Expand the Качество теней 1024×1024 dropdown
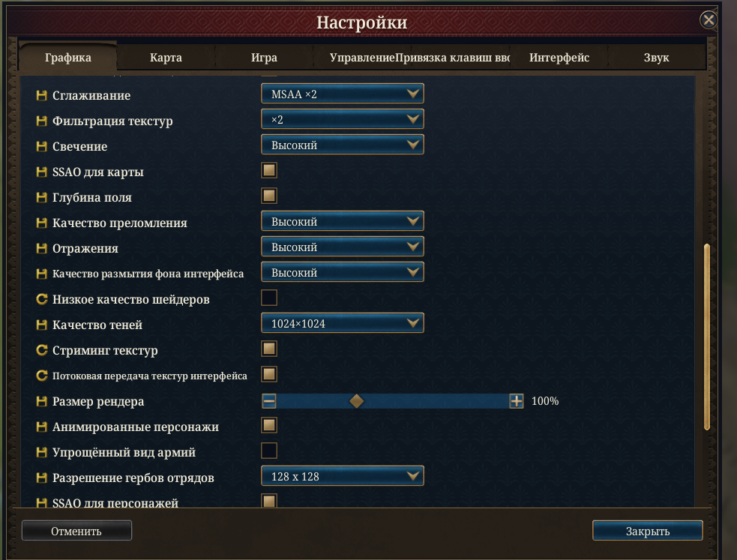The width and height of the screenshot is (737, 560). [x=342, y=323]
